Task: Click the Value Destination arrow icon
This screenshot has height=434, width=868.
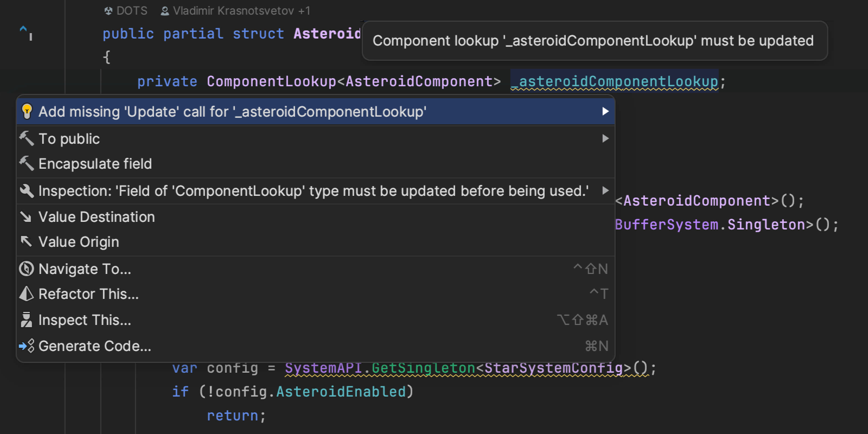Action: click(26, 217)
